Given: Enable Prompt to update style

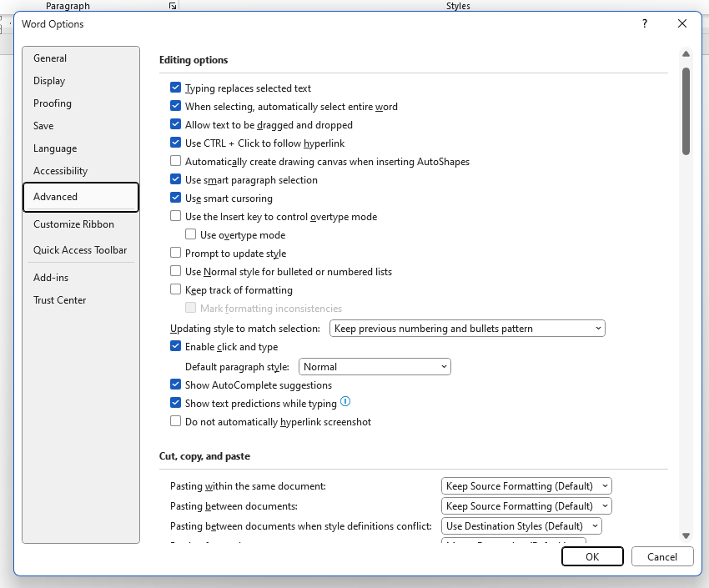Looking at the screenshot, I should 175,253.
